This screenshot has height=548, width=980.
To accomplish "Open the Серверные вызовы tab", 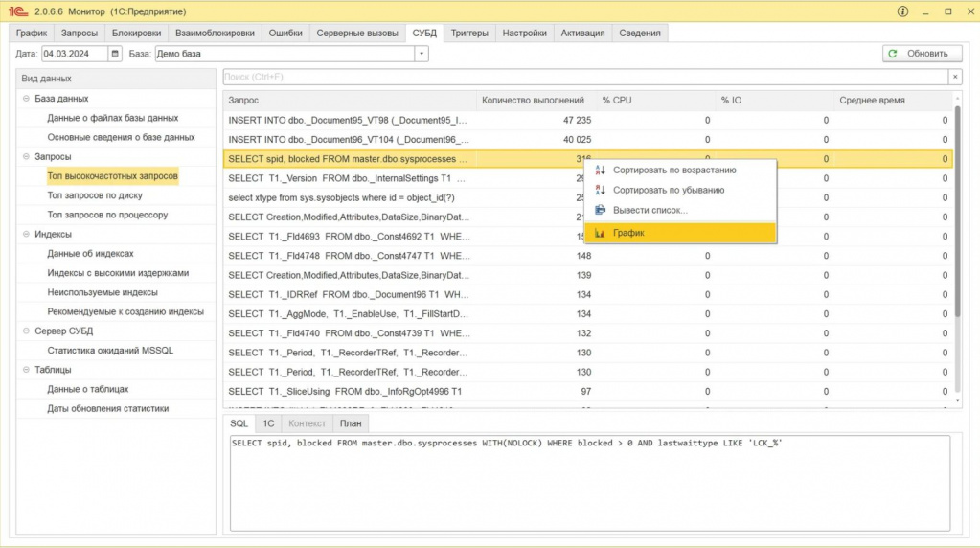I will pyautogui.click(x=357, y=34).
